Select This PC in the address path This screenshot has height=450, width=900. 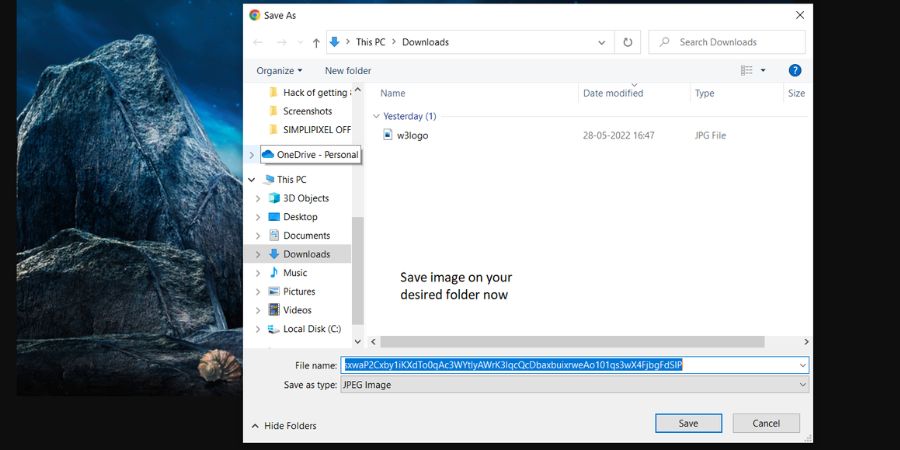pos(370,42)
